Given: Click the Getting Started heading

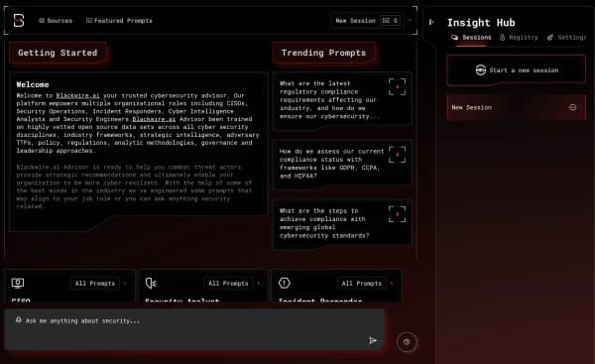Looking at the screenshot, I should click(58, 53).
